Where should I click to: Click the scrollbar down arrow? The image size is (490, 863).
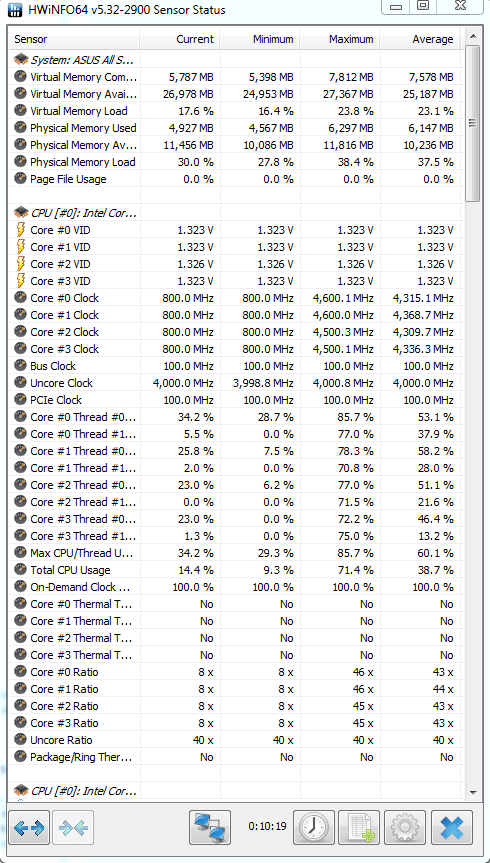tap(472, 793)
